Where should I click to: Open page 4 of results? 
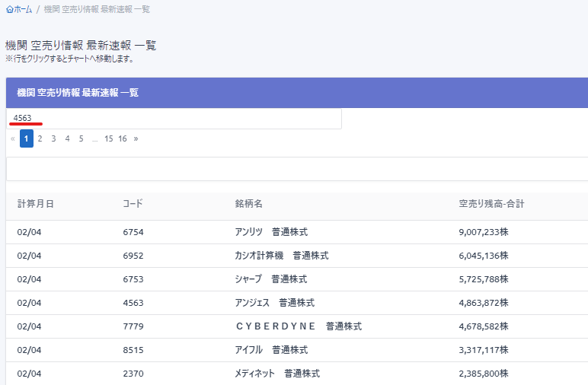pyautogui.click(x=67, y=138)
